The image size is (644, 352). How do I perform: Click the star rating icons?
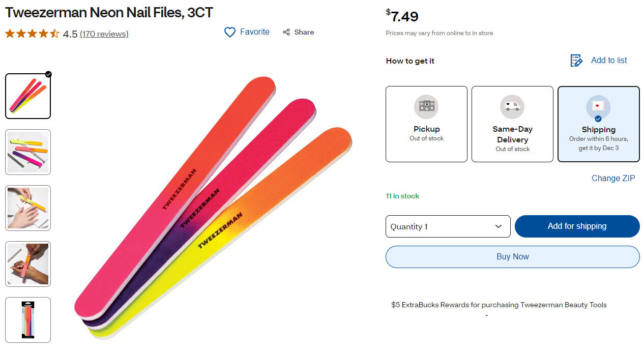click(x=32, y=34)
